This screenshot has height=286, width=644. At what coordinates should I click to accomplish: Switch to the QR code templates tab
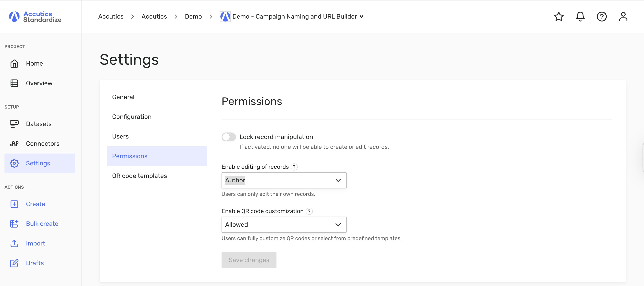coord(139,176)
